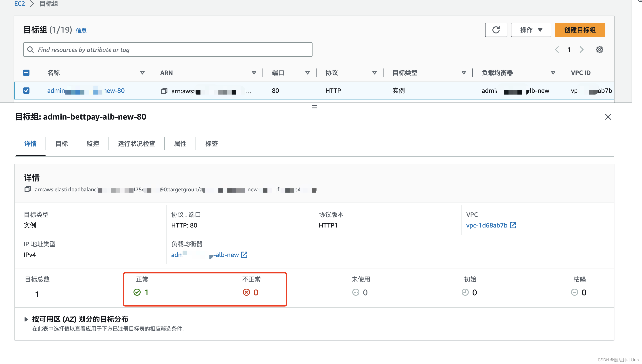Screen dimensions: 642x364
Task: Toggle the select-all header checkbox
Action: (x=26, y=73)
